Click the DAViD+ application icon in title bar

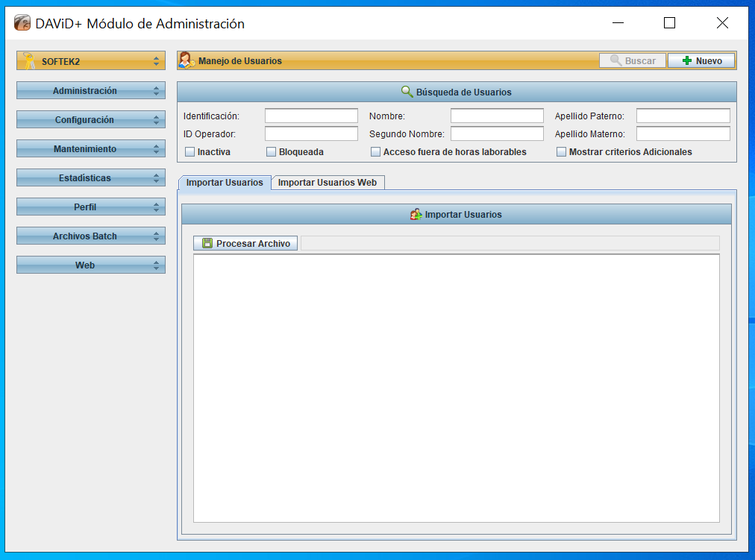(x=22, y=23)
